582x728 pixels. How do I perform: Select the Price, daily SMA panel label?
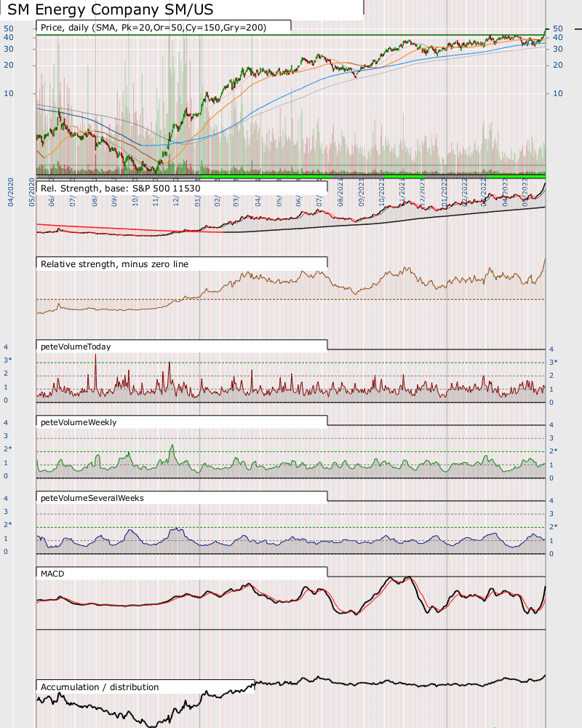154,28
